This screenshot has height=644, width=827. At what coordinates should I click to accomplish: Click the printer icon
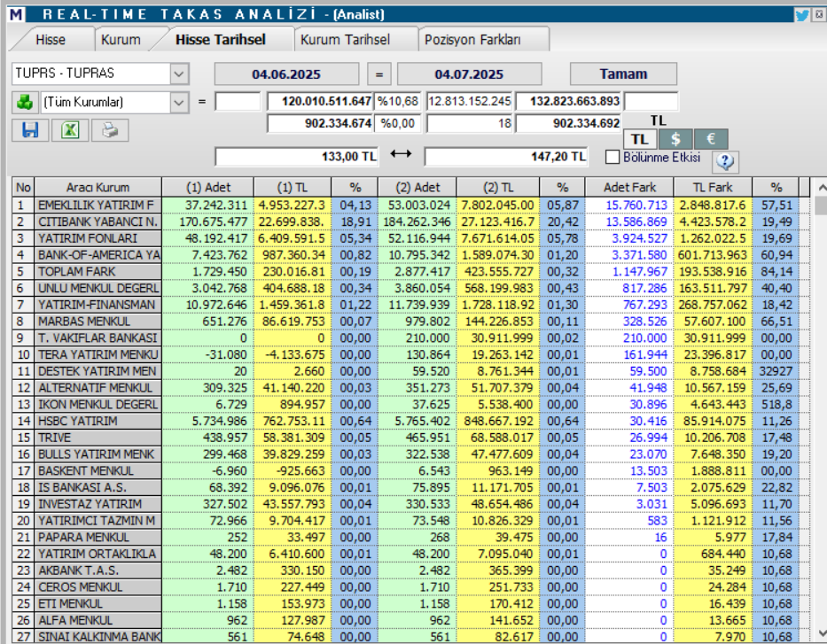[109, 130]
